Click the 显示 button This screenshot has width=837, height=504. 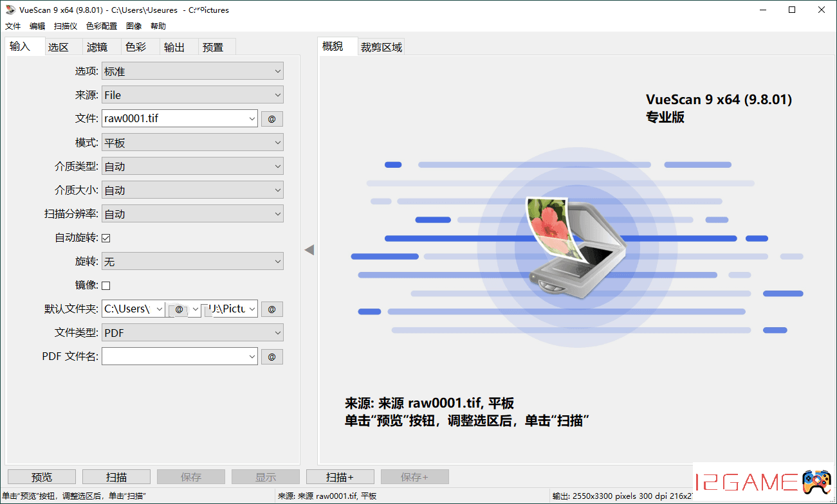[x=266, y=477]
